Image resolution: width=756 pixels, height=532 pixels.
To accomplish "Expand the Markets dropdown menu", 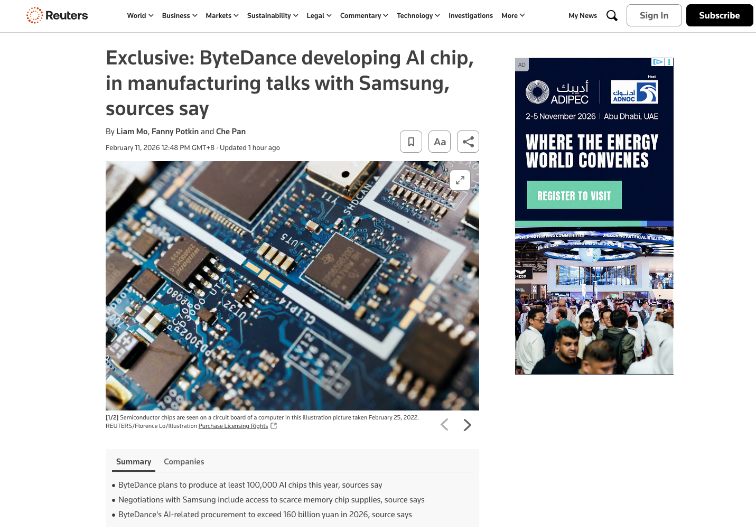I will 222,16.
